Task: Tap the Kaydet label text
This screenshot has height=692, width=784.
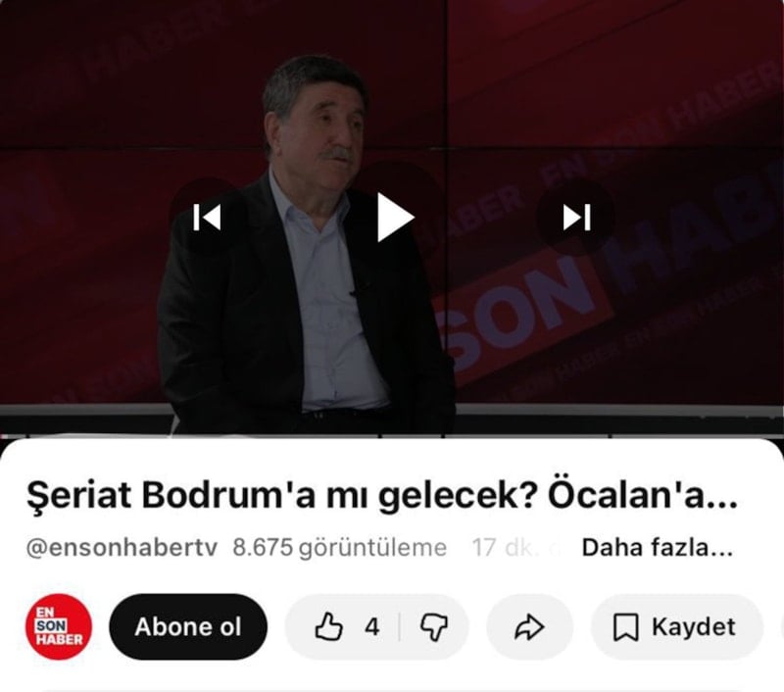Action: [x=693, y=626]
